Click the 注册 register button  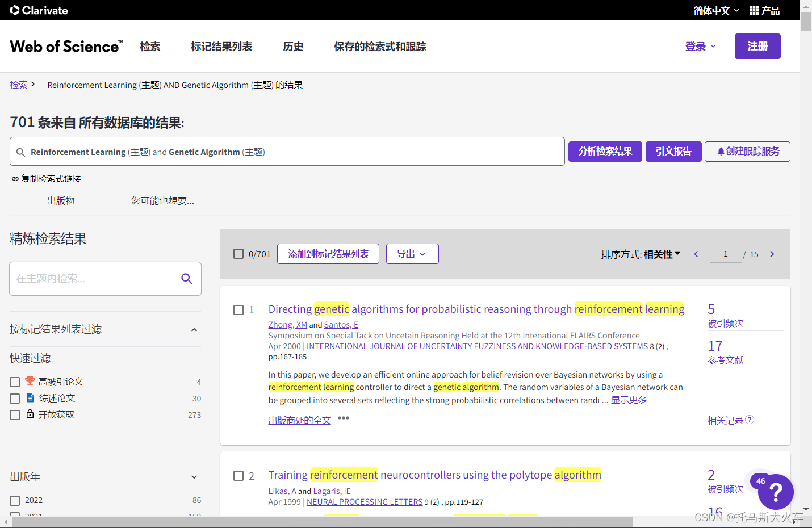click(757, 46)
